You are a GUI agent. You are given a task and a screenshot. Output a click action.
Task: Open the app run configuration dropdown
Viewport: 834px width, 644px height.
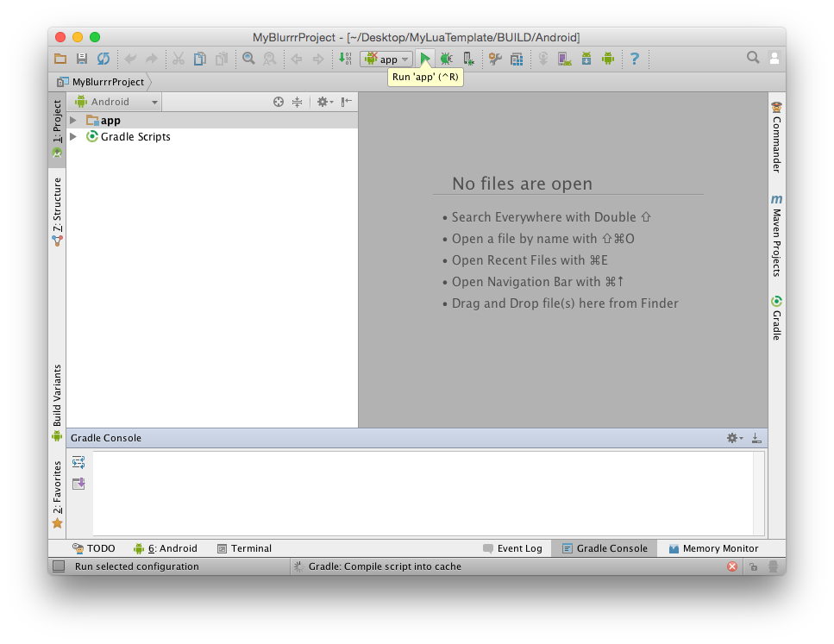pyautogui.click(x=388, y=59)
